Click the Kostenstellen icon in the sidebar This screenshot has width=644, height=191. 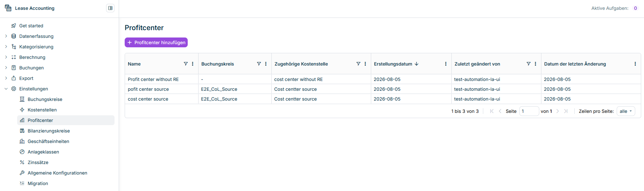pos(22,110)
